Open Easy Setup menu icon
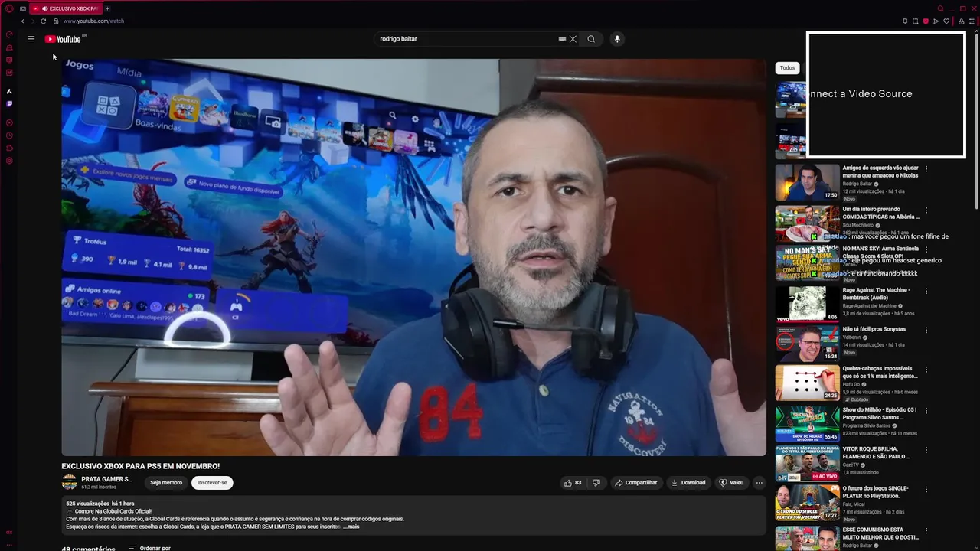Image resolution: width=980 pixels, height=551 pixels. coord(972,21)
